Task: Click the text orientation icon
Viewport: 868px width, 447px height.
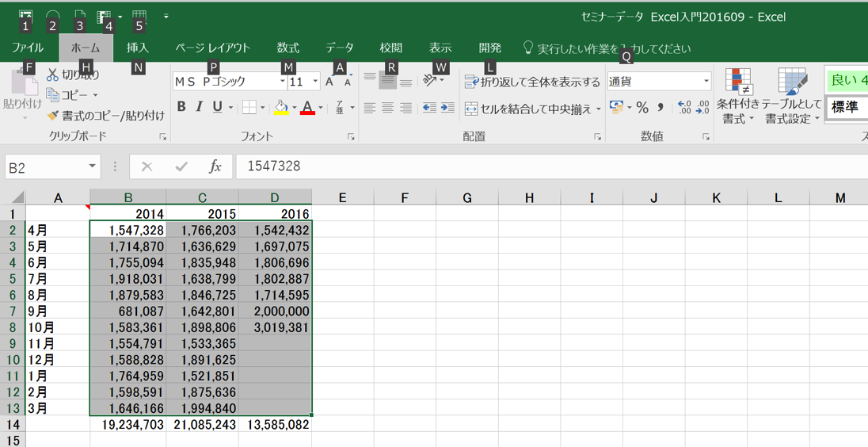Action: [429, 81]
